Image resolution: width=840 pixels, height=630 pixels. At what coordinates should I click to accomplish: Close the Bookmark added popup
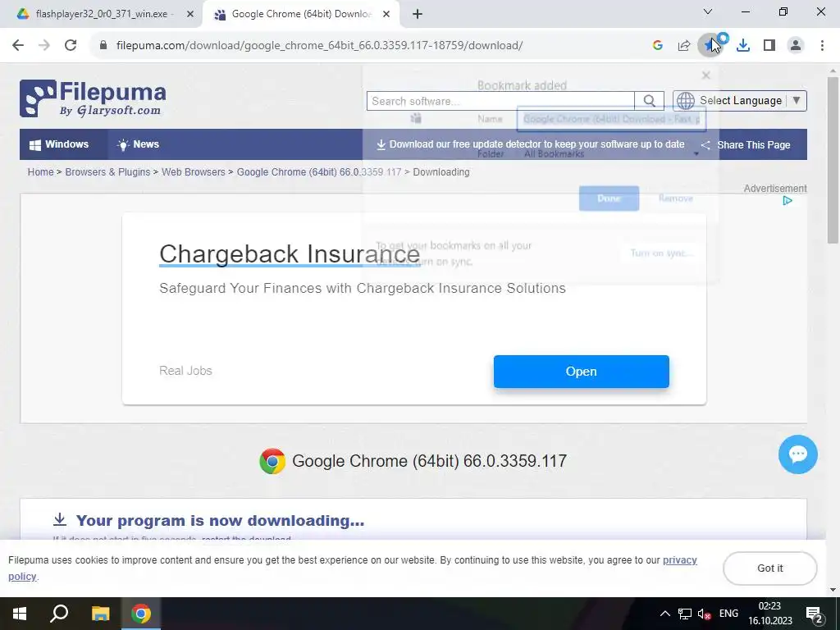point(706,75)
